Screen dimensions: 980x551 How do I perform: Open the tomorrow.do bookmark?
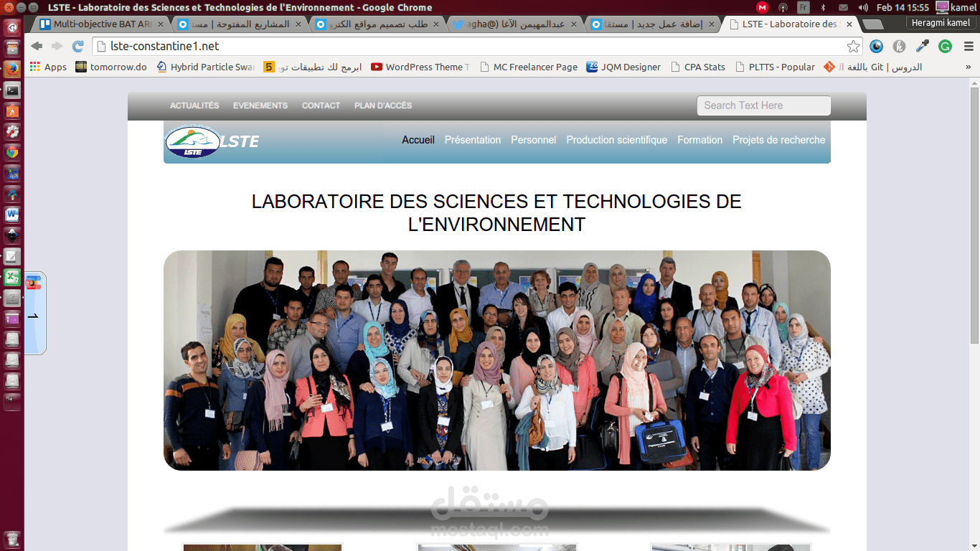111,67
